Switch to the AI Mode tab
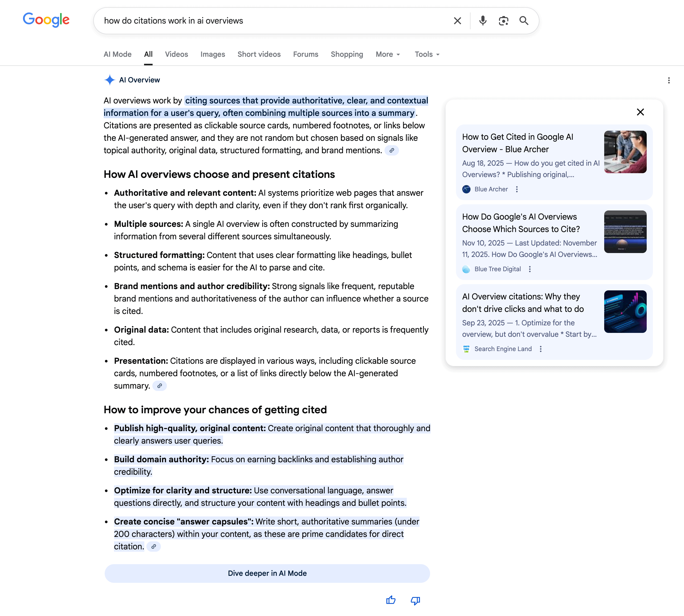Image resolution: width=684 pixels, height=616 pixels. coord(117,54)
